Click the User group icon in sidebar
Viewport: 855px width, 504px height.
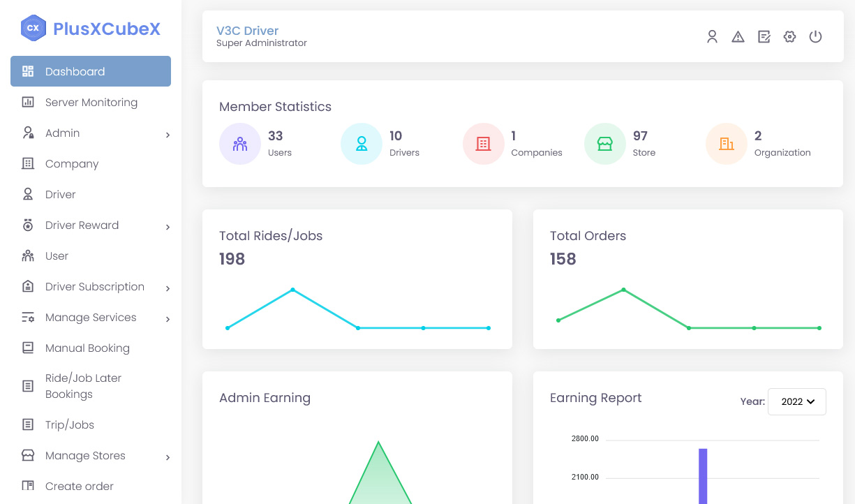pos(28,255)
